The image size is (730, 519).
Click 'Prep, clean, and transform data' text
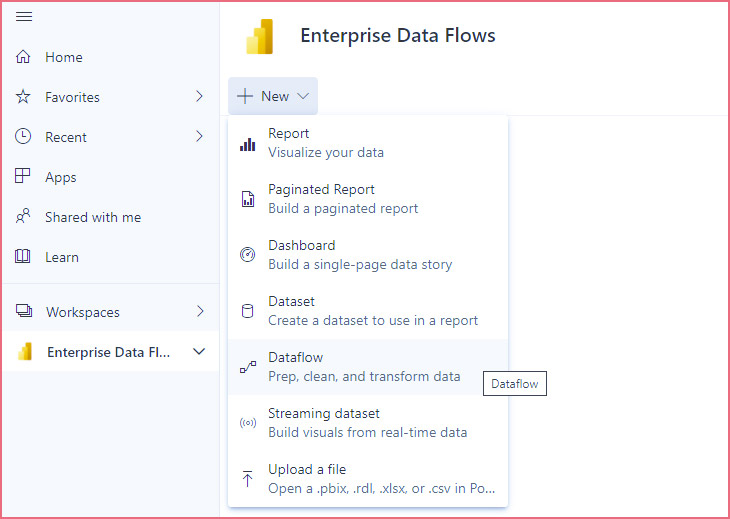(364, 376)
